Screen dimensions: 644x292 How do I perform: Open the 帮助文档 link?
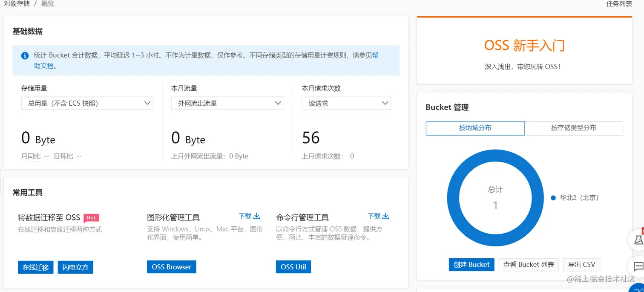coord(44,66)
